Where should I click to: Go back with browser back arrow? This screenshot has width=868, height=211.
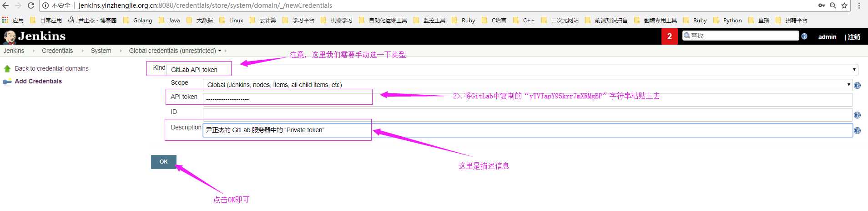pos(5,5)
